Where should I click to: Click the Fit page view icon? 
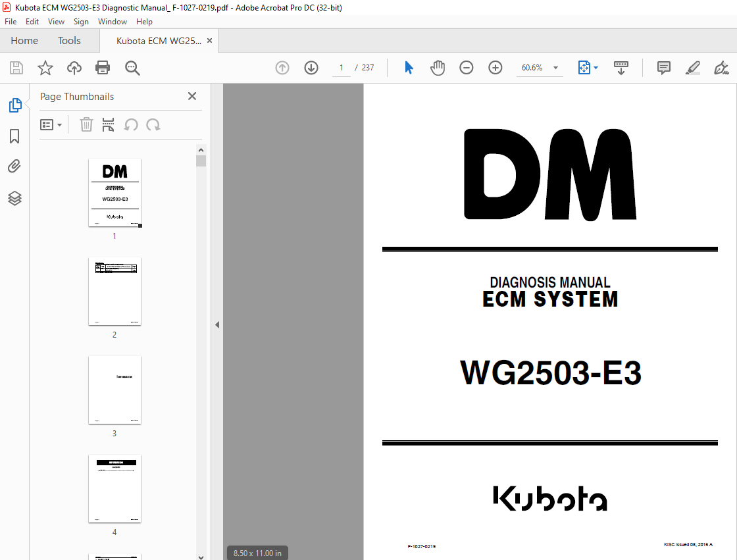[584, 68]
